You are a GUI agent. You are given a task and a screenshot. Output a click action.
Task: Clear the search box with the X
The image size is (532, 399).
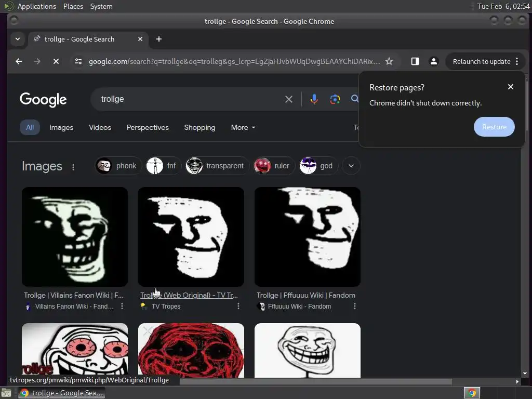click(x=289, y=99)
